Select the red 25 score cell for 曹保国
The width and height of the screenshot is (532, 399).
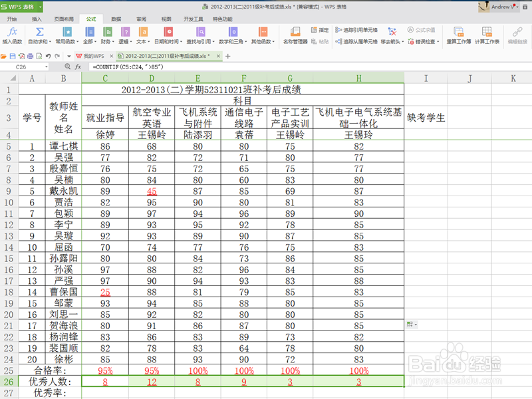click(x=105, y=292)
